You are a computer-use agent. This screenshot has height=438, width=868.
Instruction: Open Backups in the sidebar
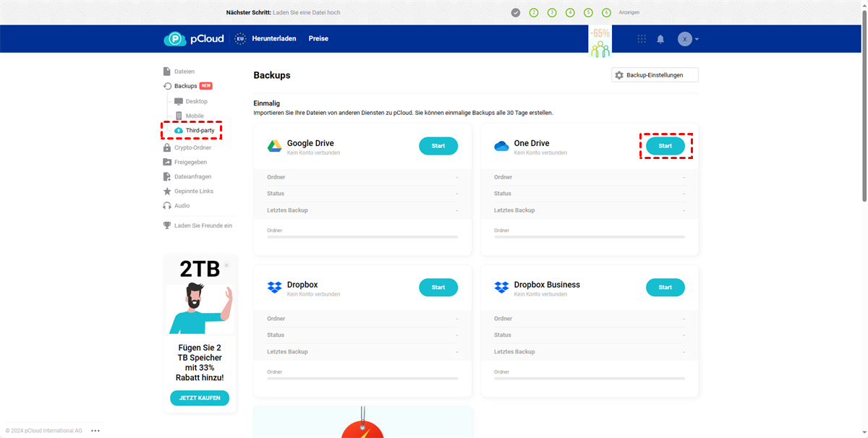point(180,86)
